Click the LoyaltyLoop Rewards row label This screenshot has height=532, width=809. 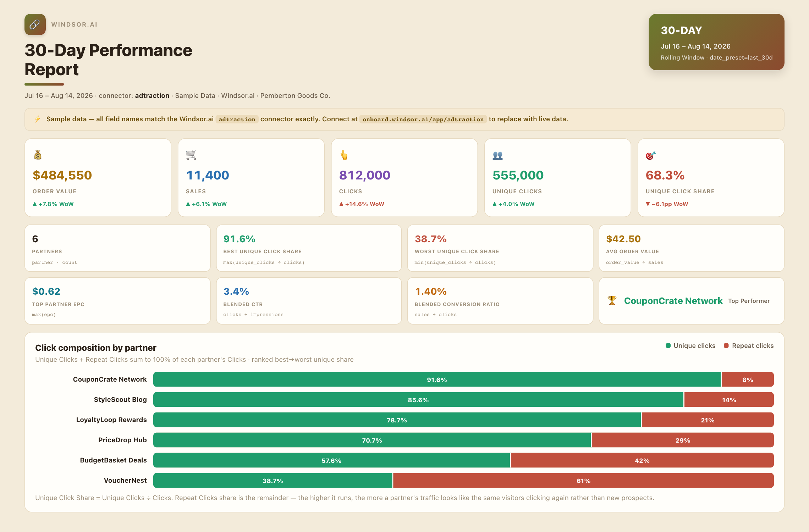tap(111, 420)
